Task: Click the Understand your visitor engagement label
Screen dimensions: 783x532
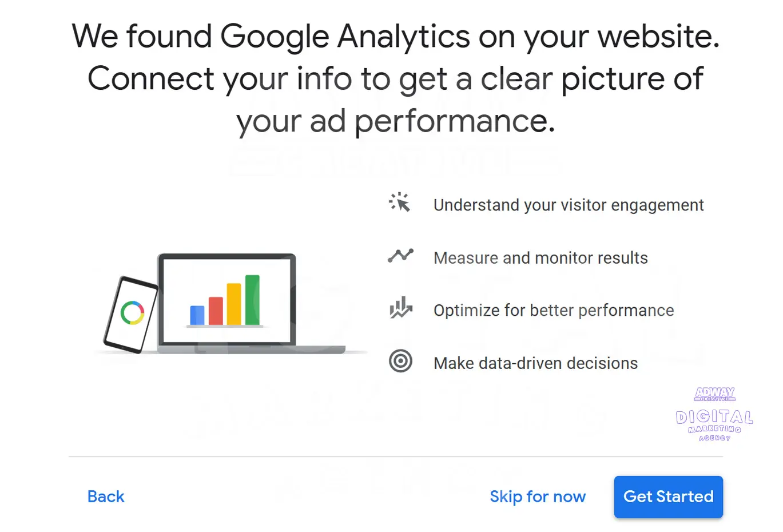Action: coord(569,205)
